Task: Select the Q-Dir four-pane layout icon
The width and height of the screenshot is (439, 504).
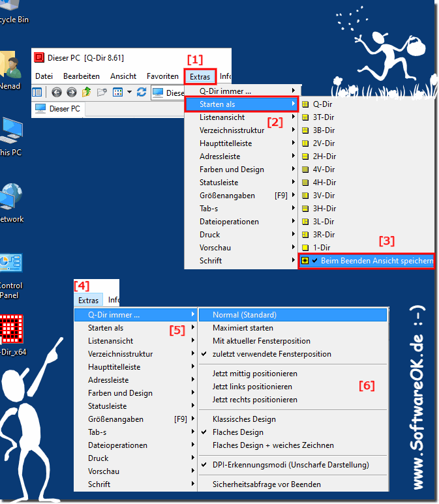Action: (x=305, y=104)
